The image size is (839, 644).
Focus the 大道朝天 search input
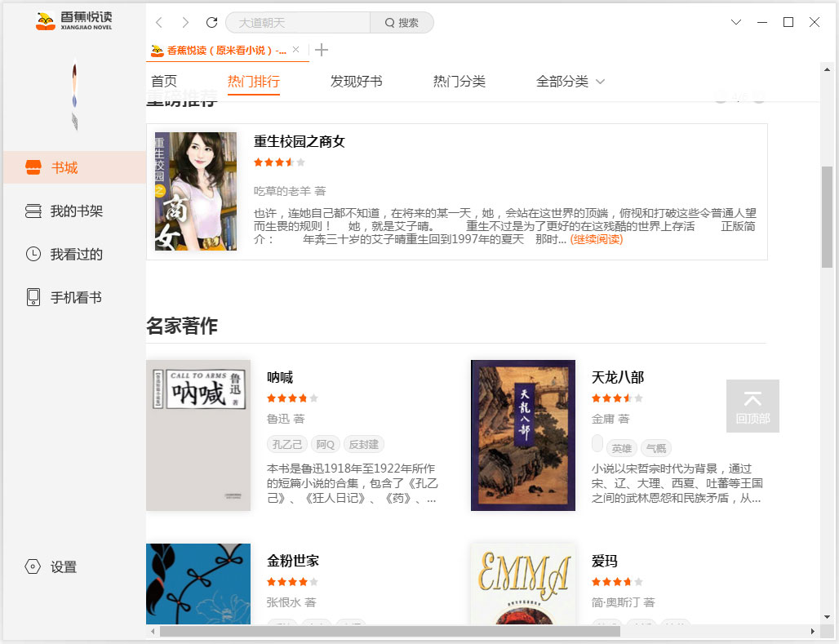pyautogui.click(x=298, y=23)
